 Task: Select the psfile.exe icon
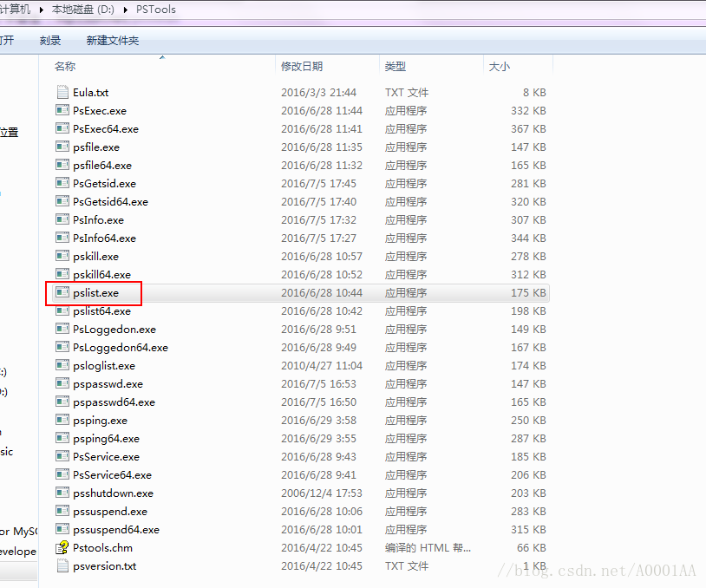tap(62, 147)
